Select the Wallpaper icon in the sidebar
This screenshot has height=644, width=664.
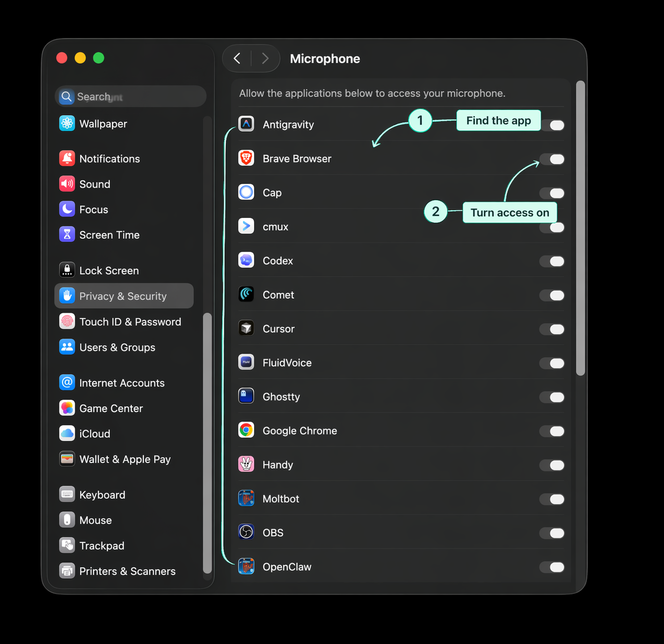67,123
